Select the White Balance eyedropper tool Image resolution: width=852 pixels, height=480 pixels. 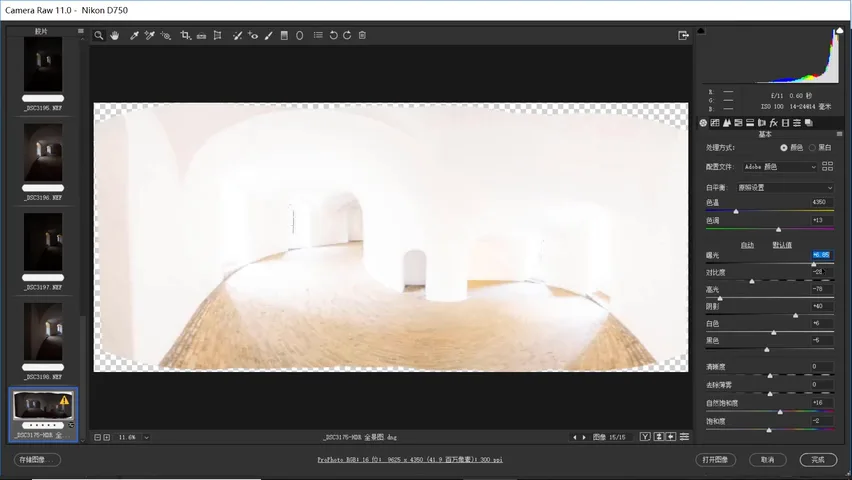pos(134,35)
